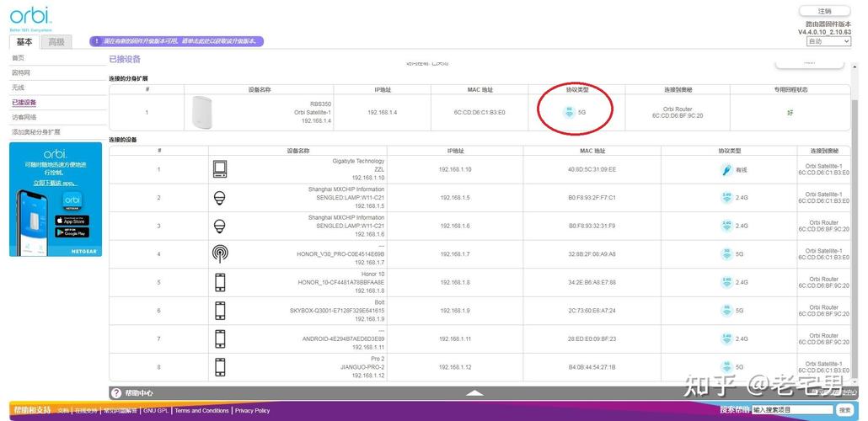This screenshot has height=421, width=868.
Task: Click the help center question mark icon
Action: click(x=115, y=392)
